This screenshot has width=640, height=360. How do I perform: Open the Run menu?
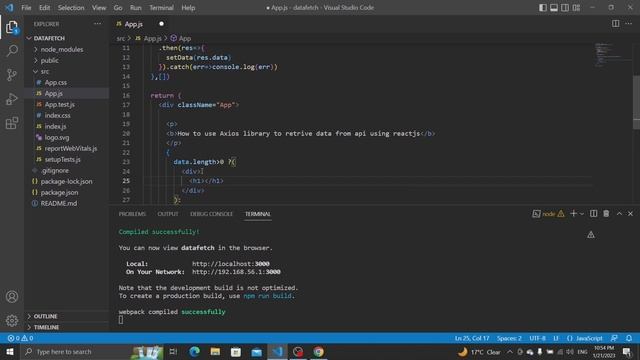pos(136,8)
